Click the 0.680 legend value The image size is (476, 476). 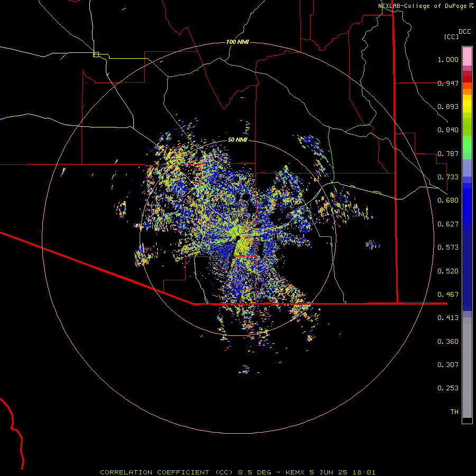click(448, 200)
